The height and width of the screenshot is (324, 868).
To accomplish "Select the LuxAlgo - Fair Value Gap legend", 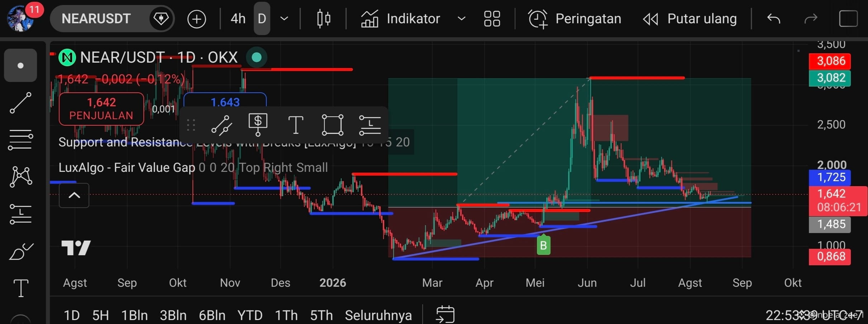I will point(193,168).
